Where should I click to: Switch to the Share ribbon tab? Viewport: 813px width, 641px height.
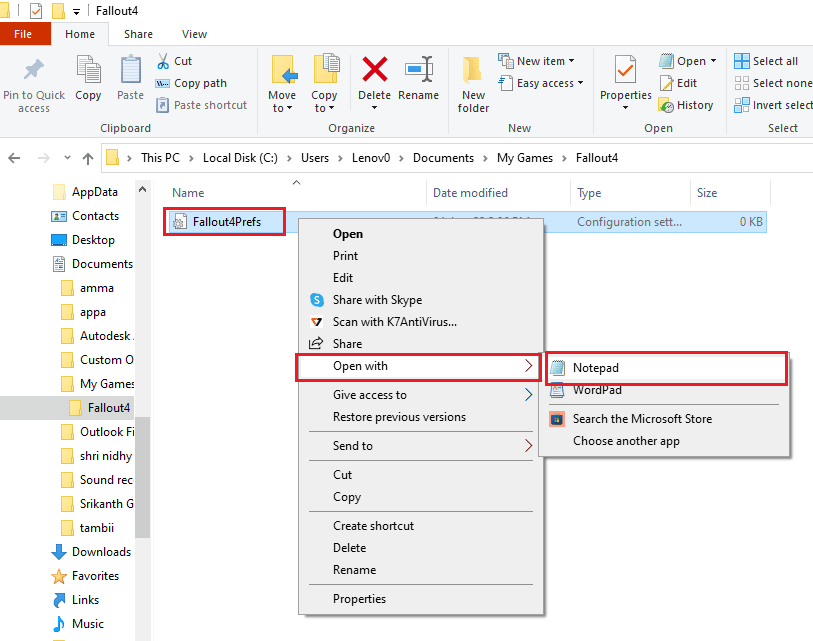(138, 34)
